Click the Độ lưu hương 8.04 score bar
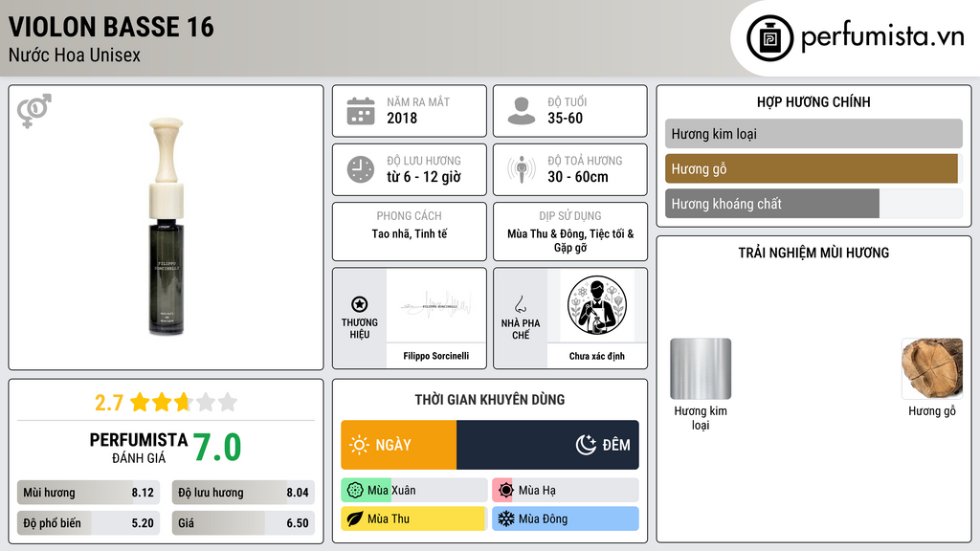Screen dimensions: 980x551 click(243, 493)
